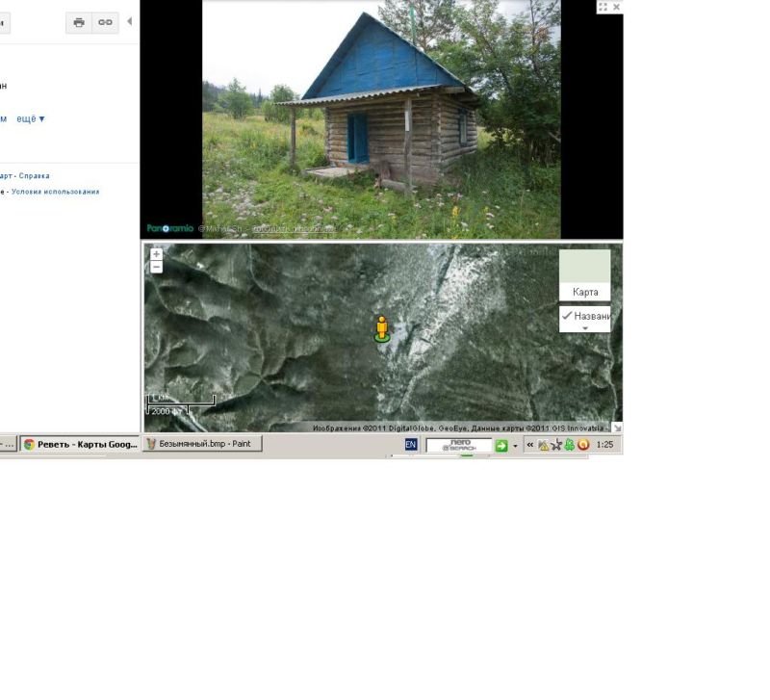Open the underlined link in the photo caption
This screenshot has height=700, width=770.
click(295, 229)
